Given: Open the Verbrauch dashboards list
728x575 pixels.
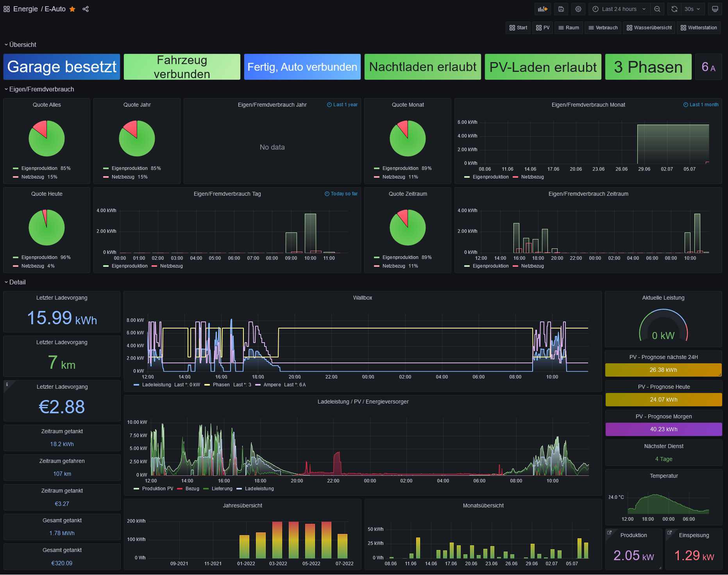Looking at the screenshot, I should 603,28.
